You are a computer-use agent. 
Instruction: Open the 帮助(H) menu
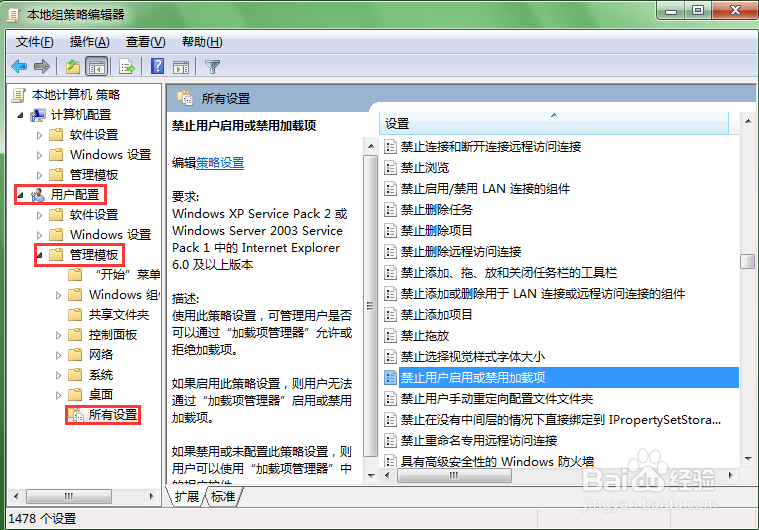tap(202, 42)
